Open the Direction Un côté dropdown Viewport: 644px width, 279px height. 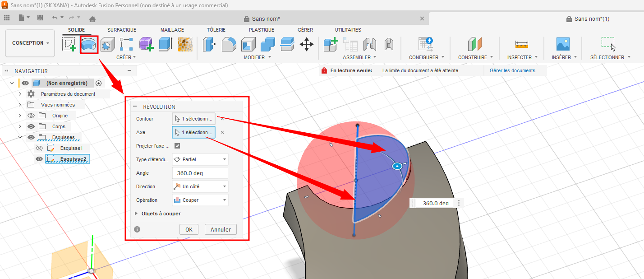coord(200,186)
